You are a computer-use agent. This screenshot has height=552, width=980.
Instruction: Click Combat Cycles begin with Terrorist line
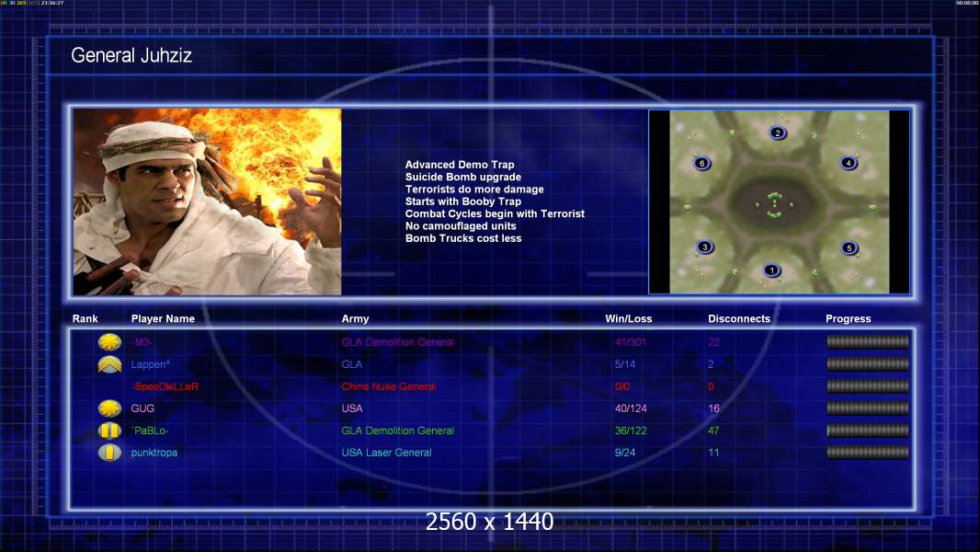click(495, 213)
